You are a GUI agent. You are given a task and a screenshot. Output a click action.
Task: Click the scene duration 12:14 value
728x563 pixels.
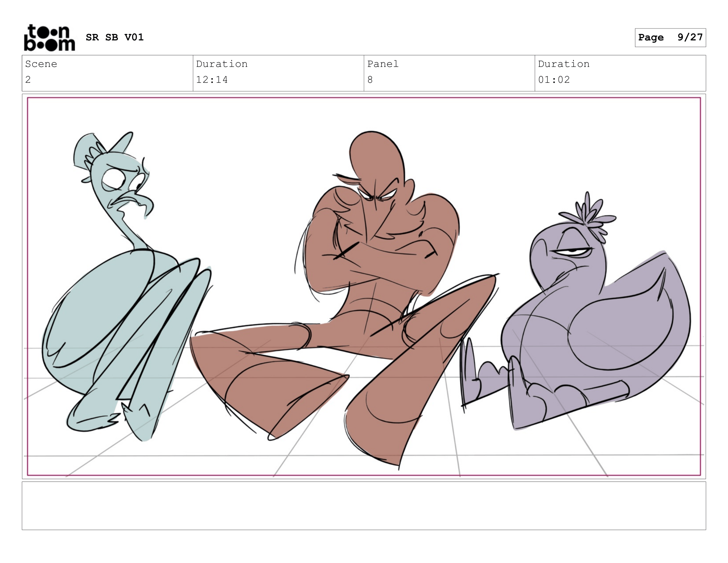212,80
